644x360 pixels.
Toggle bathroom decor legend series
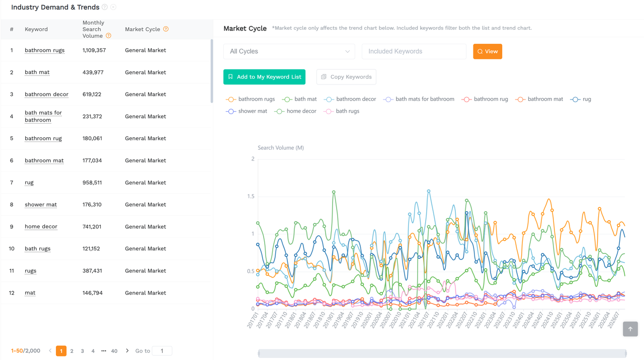point(350,99)
